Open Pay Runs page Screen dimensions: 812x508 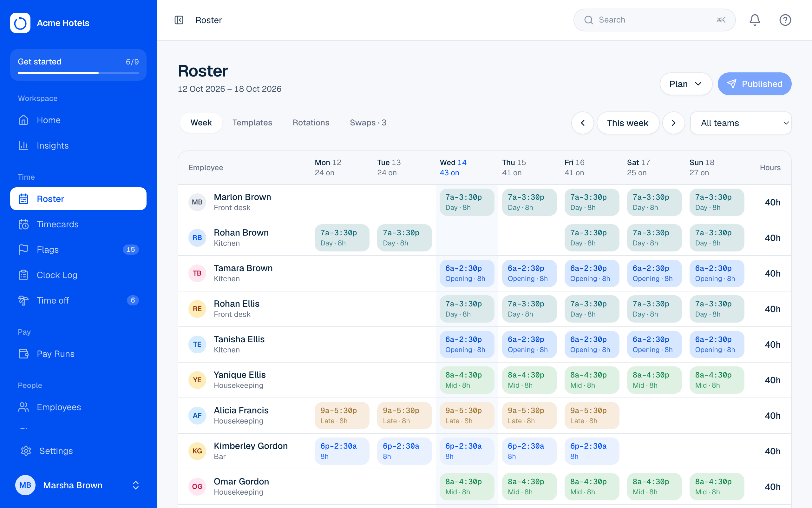(78, 354)
